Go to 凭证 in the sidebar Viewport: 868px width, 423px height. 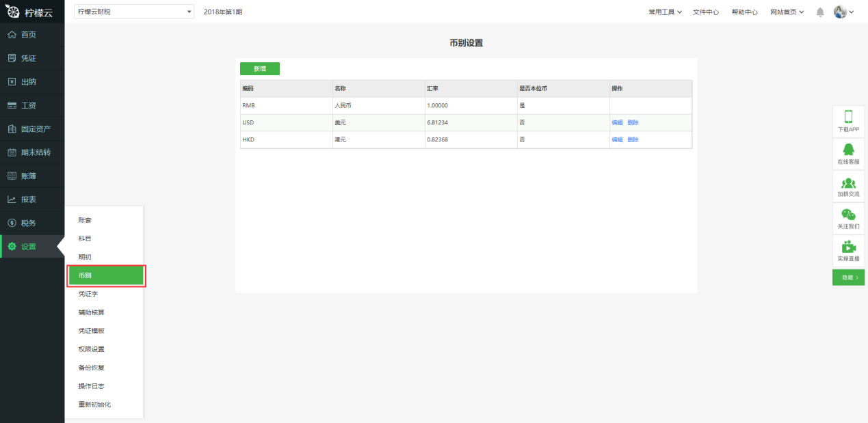pyautogui.click(x=29, y=58)
